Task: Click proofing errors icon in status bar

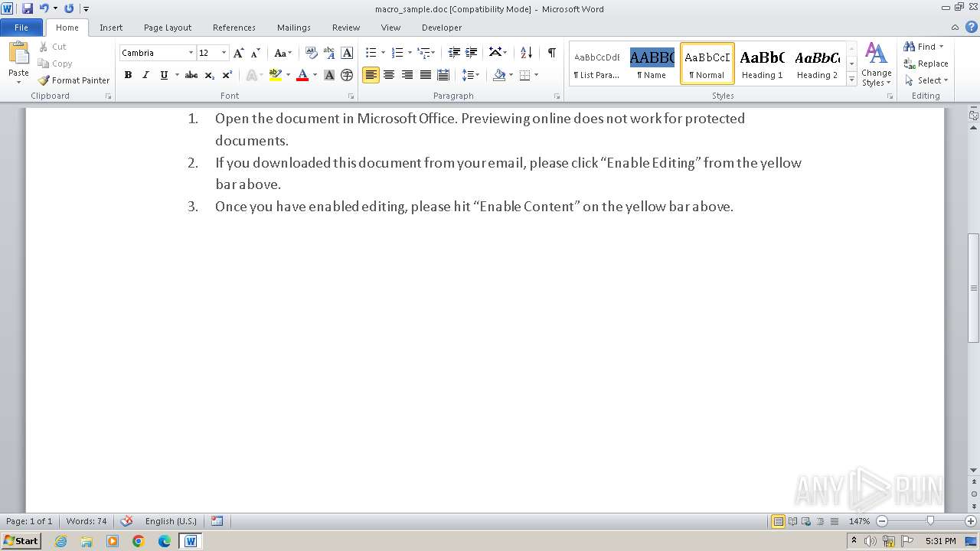Action: (x=126, y=521)
